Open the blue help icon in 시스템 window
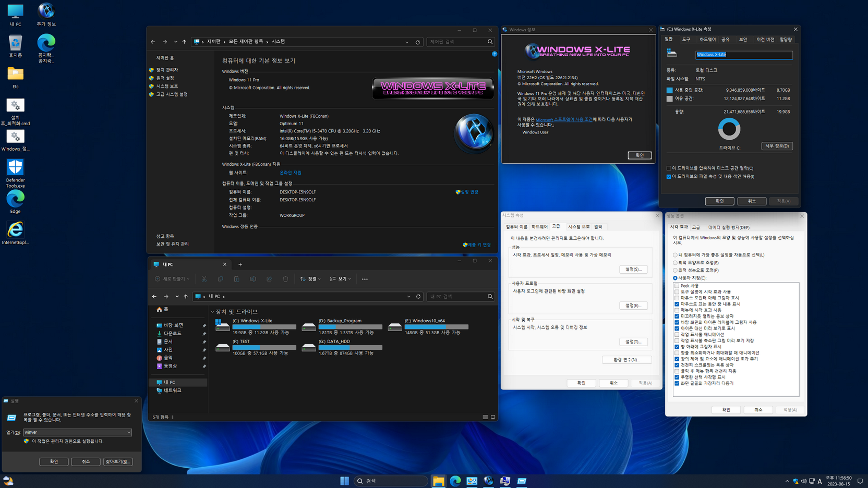Screen dimensions: 868x488 [x=495, y=54]
